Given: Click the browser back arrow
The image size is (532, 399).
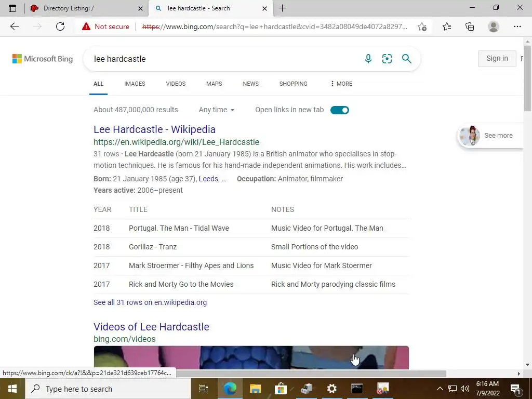Looking at the screenshot, I should coord(14,26).
